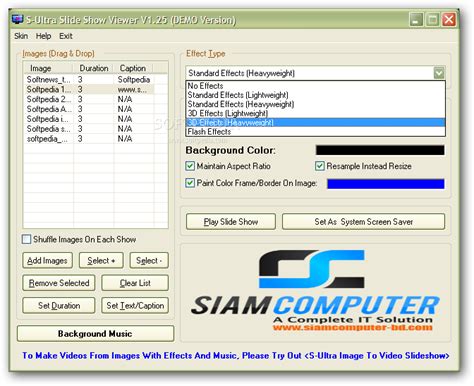Sort by the Duration column header

click(x=94, y=68)
